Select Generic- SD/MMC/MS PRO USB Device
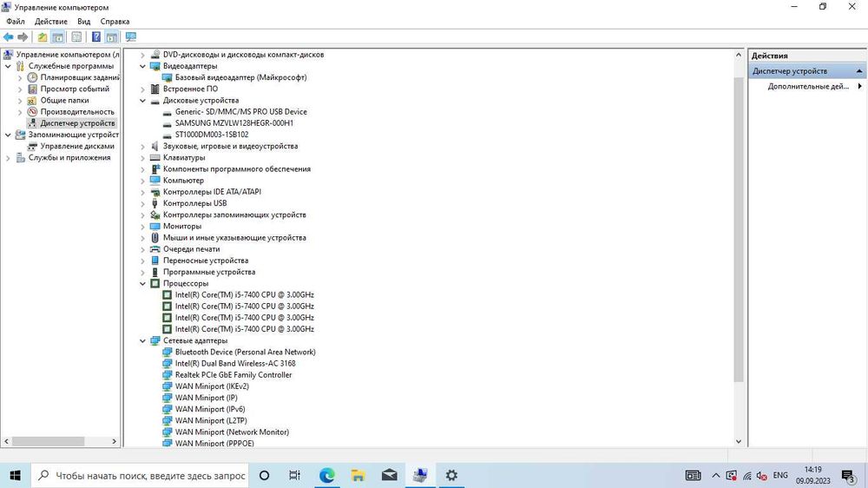The image size is (868, 488). coord(240,112)
